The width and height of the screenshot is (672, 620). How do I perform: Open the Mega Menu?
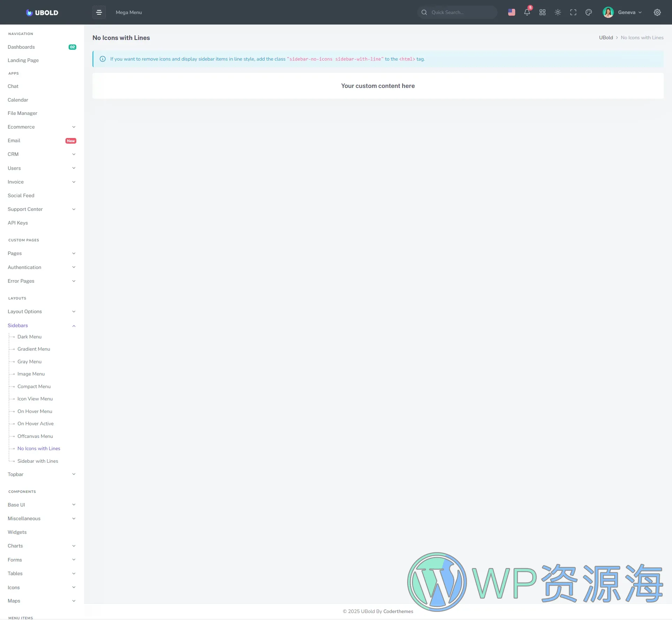128,12
